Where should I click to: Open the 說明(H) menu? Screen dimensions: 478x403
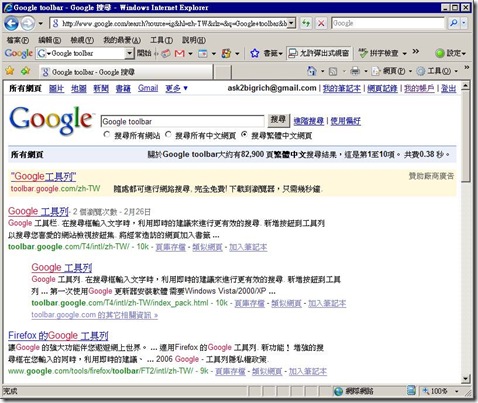[194, 40]
